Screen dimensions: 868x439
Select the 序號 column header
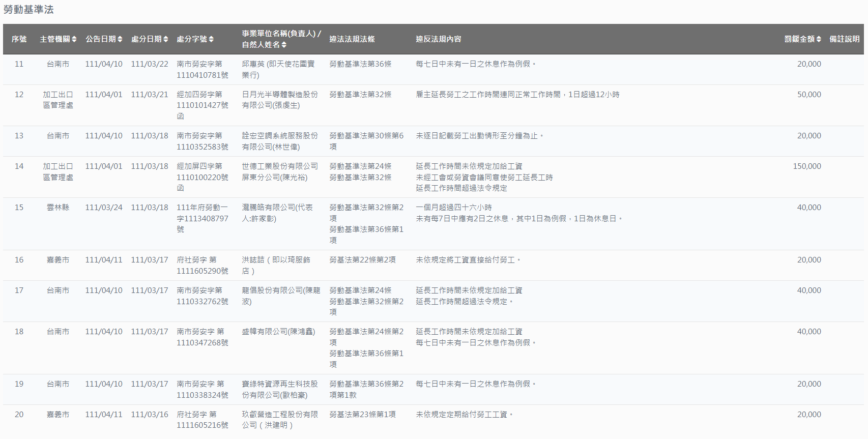coord(19,39)
